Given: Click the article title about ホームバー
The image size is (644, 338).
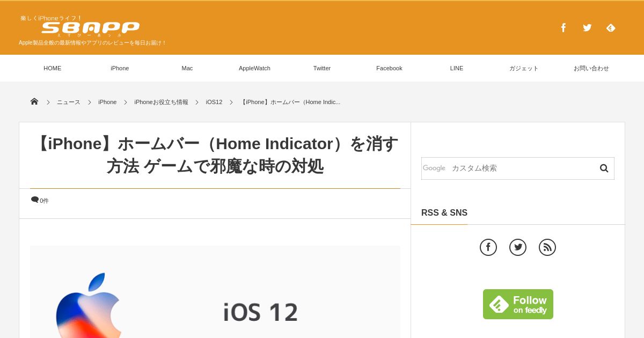Looking at the screenshot, I should pyautogui.click(x=215, y=155).
